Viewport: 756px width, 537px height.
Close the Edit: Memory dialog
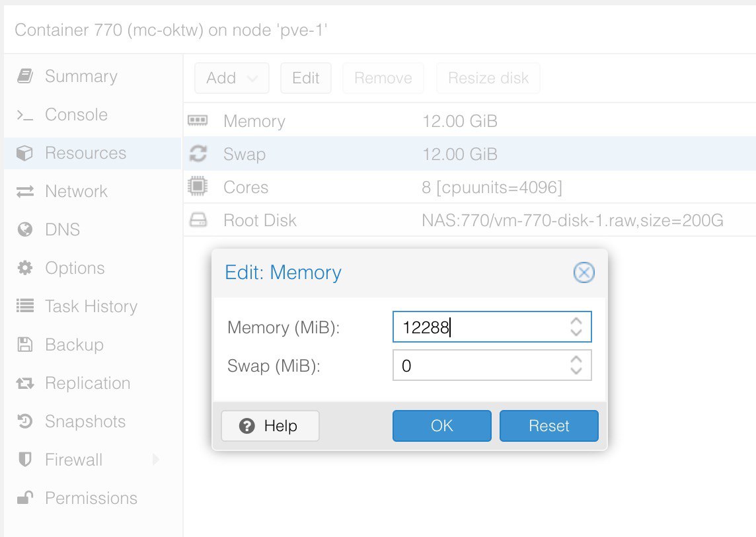(x=584, y=272)
